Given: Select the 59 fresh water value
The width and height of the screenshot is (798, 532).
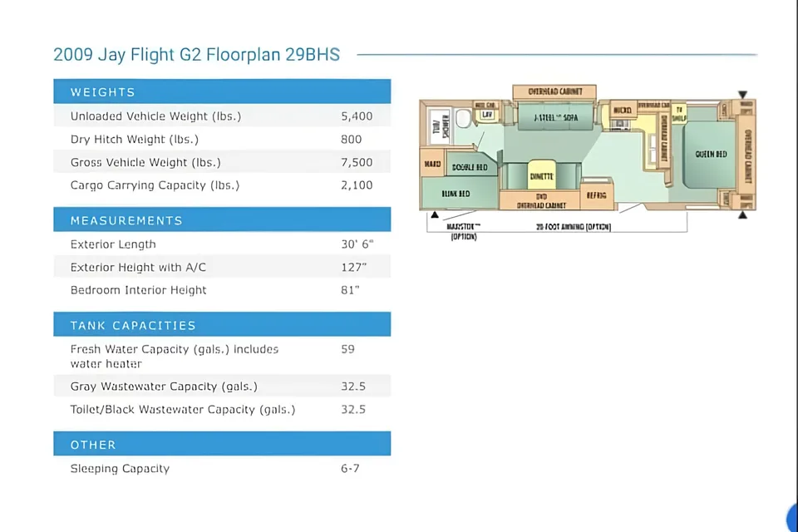Looking at the screenshot, I should [347, 349].
